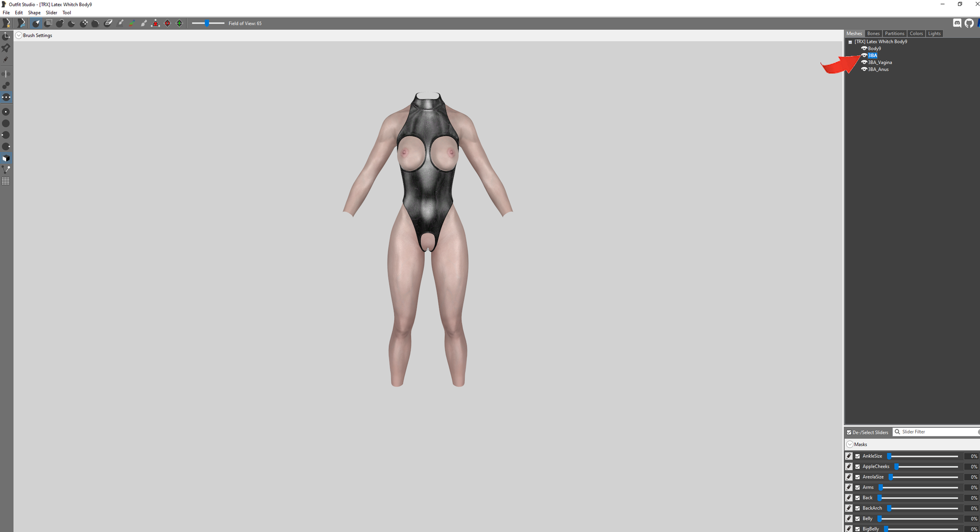980x532 pixels.
Task: Select the red Flip Edge tool
Action: pos(167,23)
